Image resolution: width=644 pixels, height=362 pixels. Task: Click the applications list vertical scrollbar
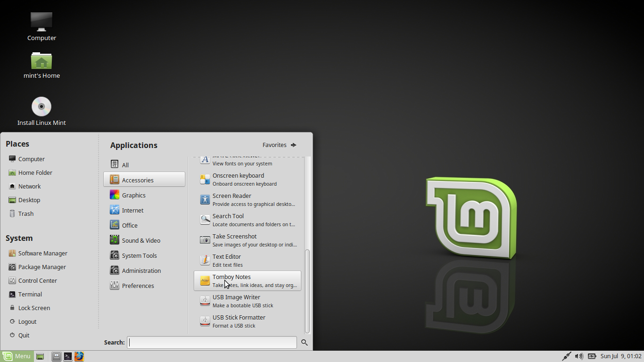307,291
